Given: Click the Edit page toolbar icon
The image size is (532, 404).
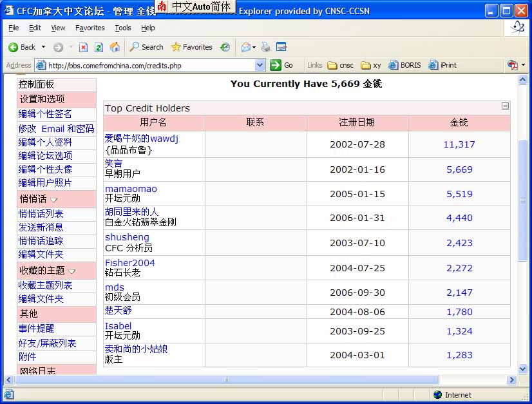Looking at the screenshot, I should tap(281, 47).
